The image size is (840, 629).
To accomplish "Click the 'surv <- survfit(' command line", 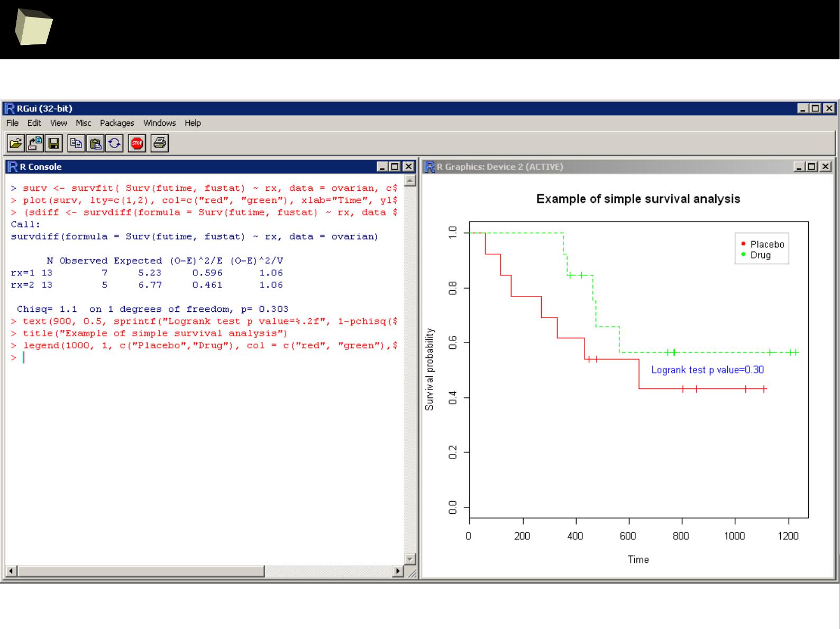I will [204, 188].
